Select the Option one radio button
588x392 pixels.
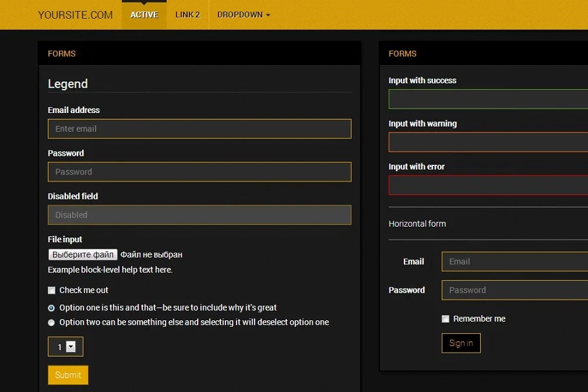point(52,308)
